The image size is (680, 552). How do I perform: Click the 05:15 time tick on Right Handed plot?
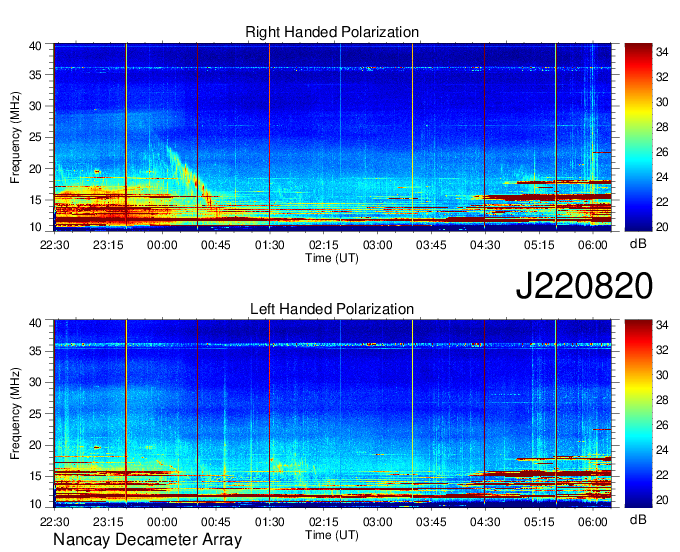pyautogui.click(x=539, y=245)
